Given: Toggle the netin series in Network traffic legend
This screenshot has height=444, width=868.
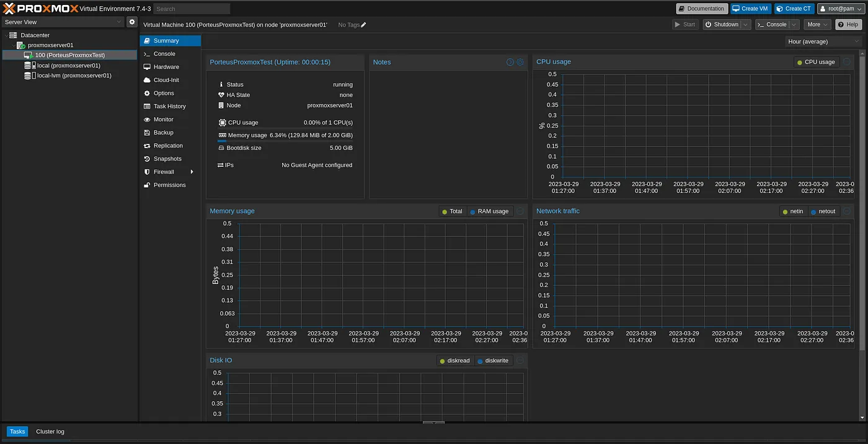Looking at the screenshot, I should tap(793, 211).
